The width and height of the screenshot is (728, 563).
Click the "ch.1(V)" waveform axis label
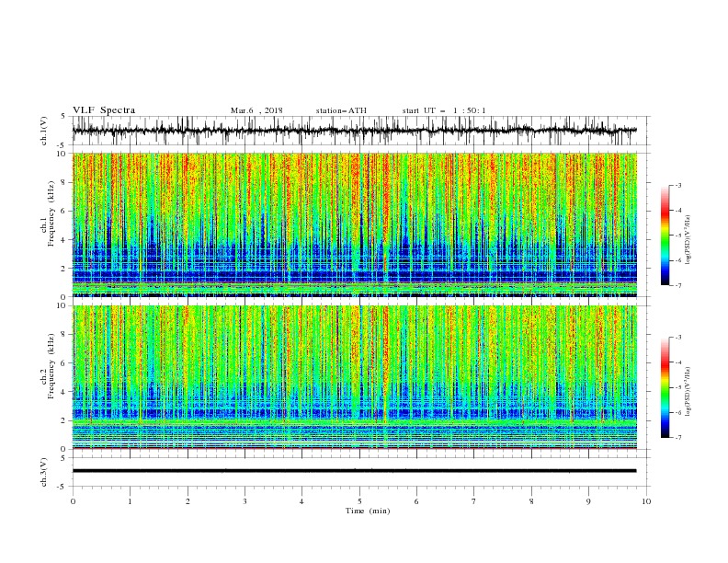coord(44,131)
